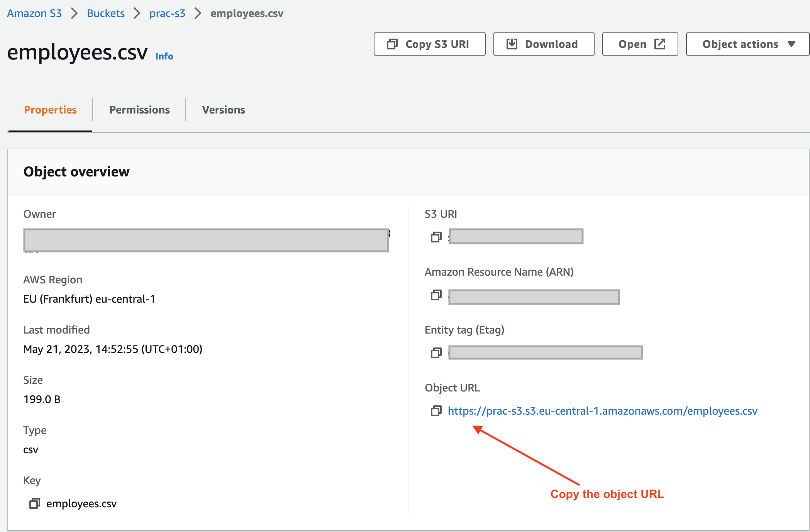Click the Last modified date May 21, 2023
This screenshot has width=810, height=532.
(113, 349)
